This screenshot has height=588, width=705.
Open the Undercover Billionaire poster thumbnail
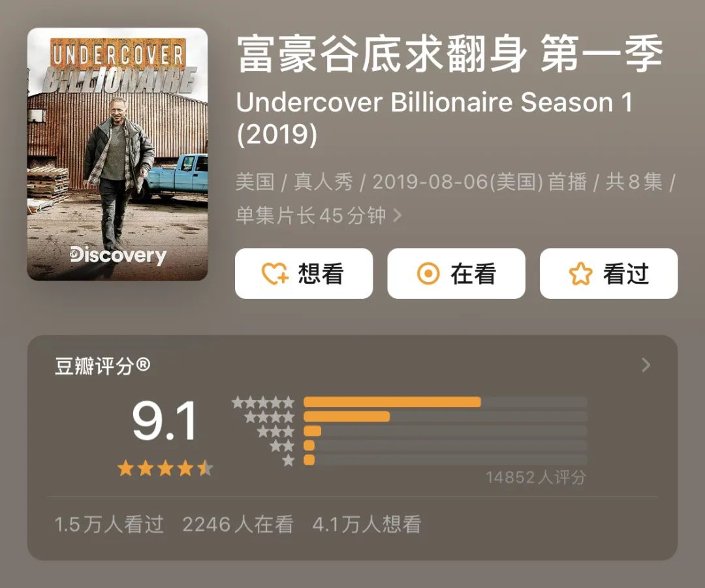(x=117, y=154)
